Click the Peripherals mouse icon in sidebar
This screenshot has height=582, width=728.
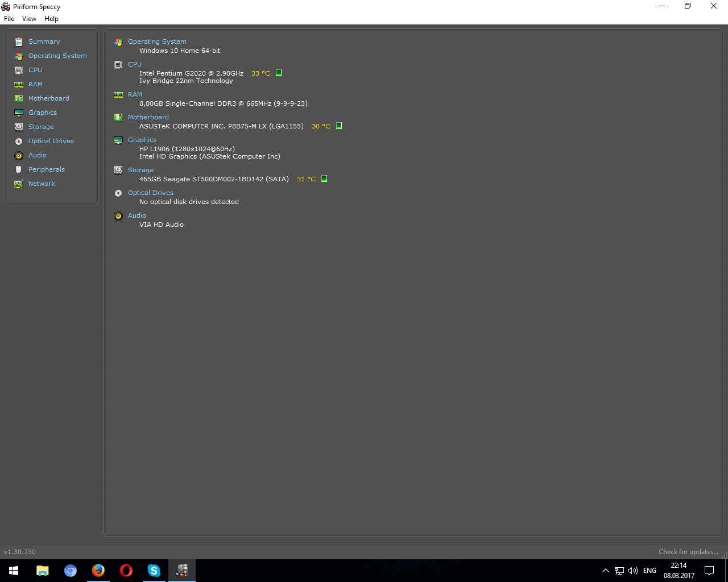(x=19, y=169)
